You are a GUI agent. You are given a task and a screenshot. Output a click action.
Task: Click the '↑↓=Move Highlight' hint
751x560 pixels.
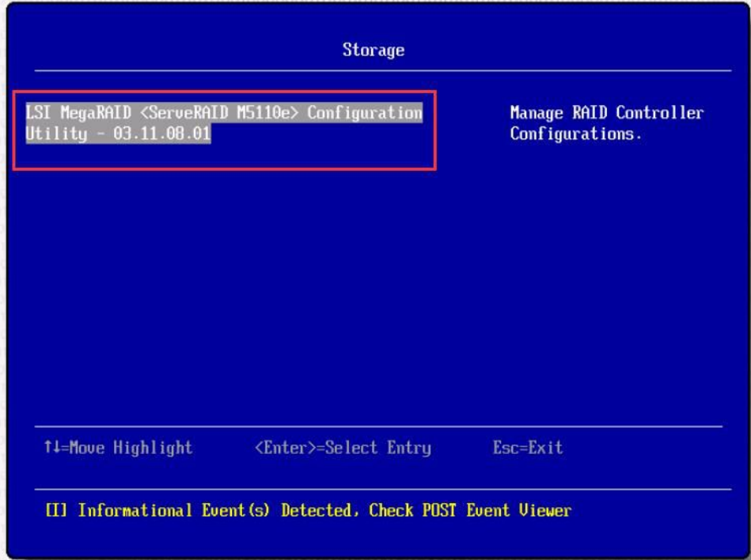click(x=118, y=448)
